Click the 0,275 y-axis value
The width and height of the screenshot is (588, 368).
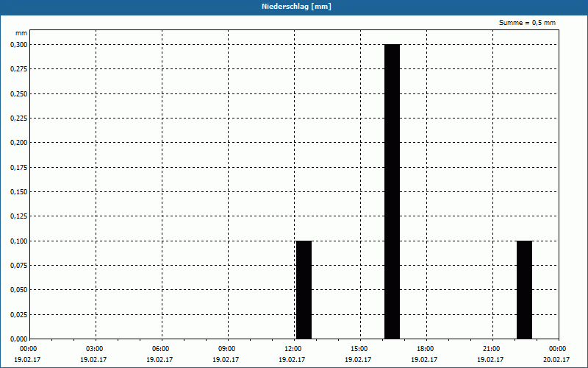pyautogui.click(x=19, y=69)
